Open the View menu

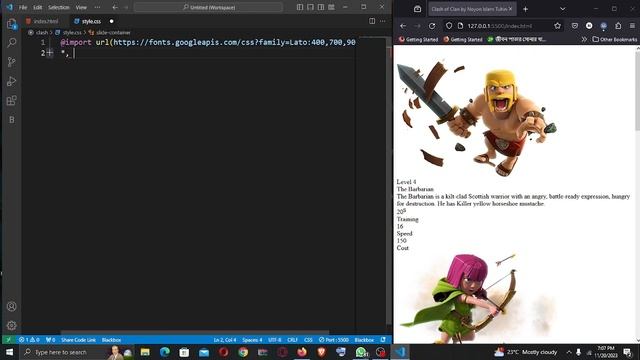(81, 7)
